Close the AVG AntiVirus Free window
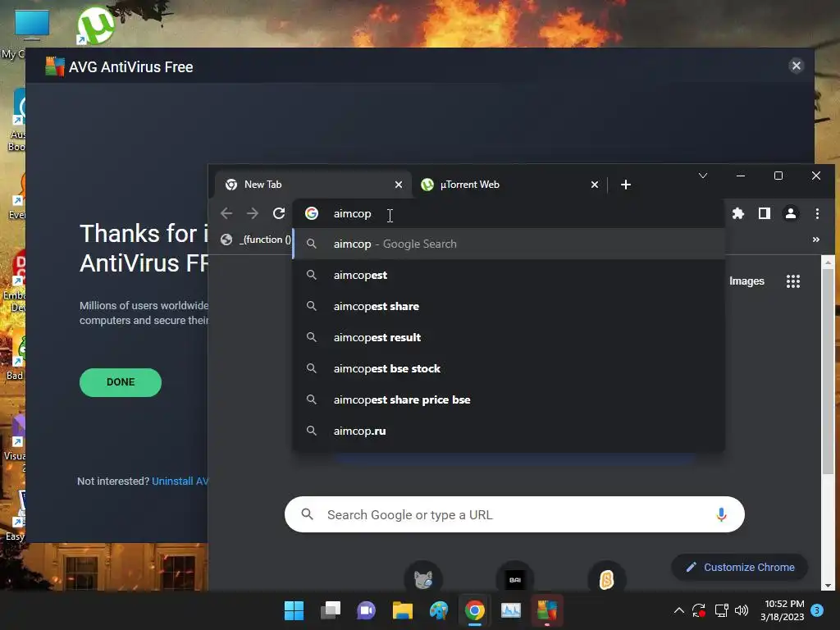Viewport: 840px width, 630px height. point(796,66)
